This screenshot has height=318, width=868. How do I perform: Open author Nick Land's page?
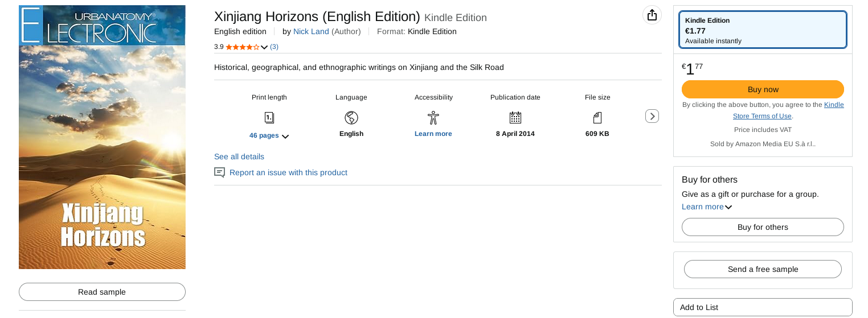pyautogui.click(x=311, y=32)
